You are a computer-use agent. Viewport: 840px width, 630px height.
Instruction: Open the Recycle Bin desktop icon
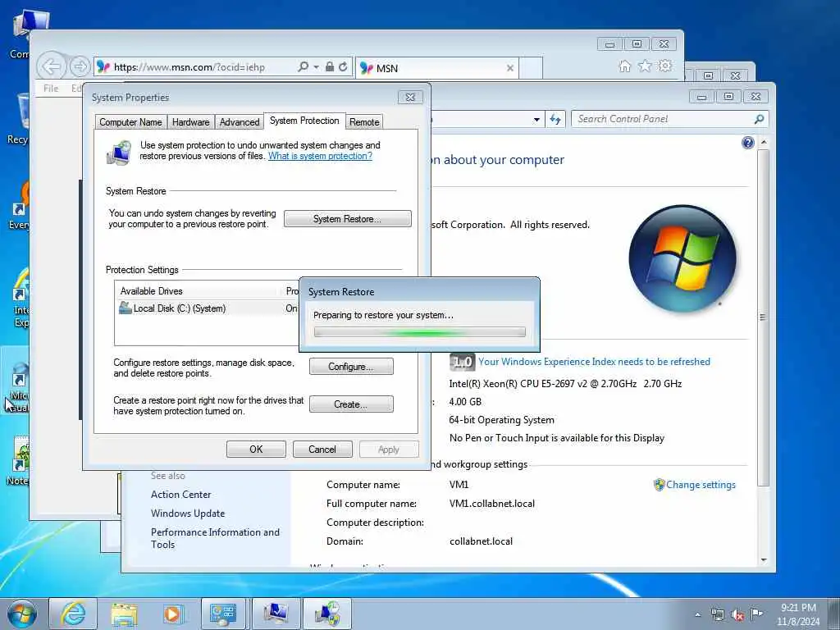click(21, 119)
